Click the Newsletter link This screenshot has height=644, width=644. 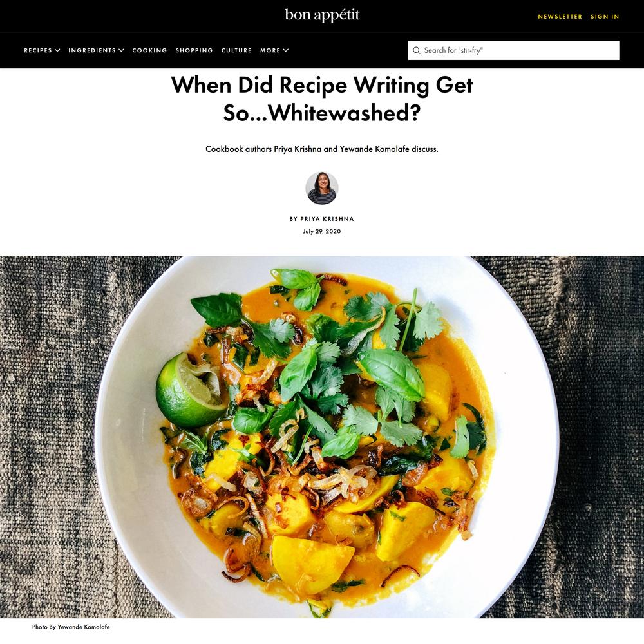click(x=560, y=17)
